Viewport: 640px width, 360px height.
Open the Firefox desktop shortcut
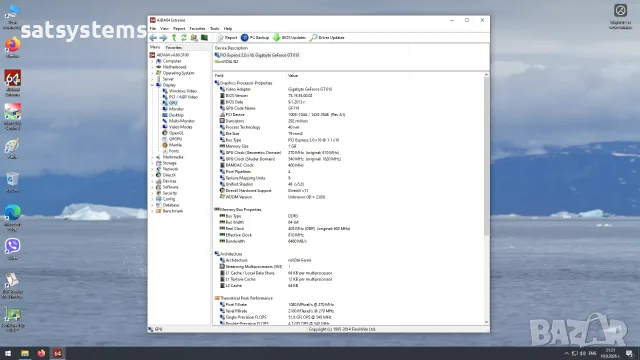(x=12, y=47)
